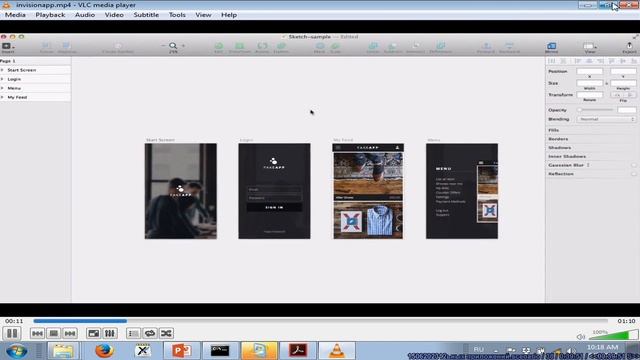Pause the video playback
Viewport: 640px width, 360px height.
click(x=12, y=333)
